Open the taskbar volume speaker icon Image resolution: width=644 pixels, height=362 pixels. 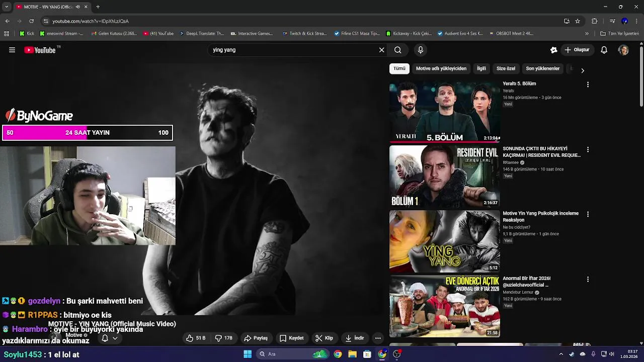pos(612,354)
